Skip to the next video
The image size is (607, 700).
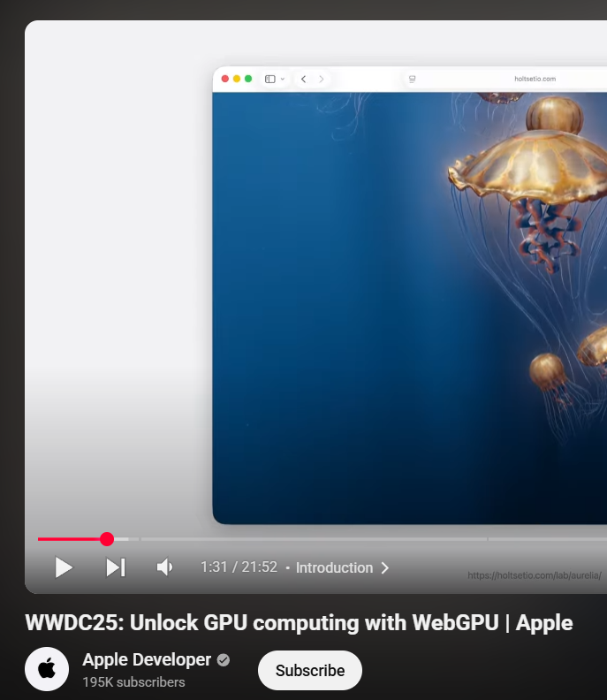point(116,567)
